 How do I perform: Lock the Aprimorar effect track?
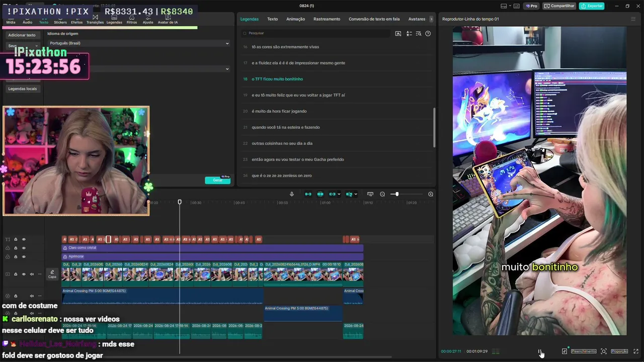[16, 256]
